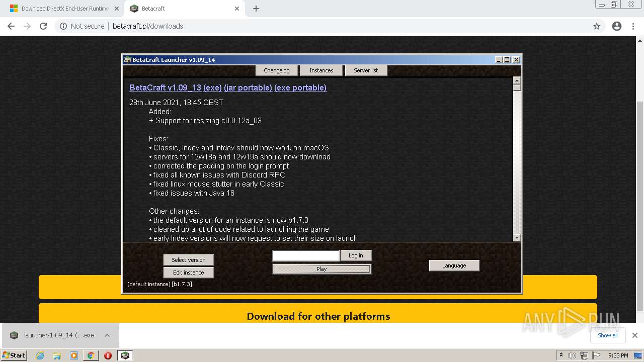
Task: Click the BetaCraft taskbar button
Action: click(x=125, y=355)
